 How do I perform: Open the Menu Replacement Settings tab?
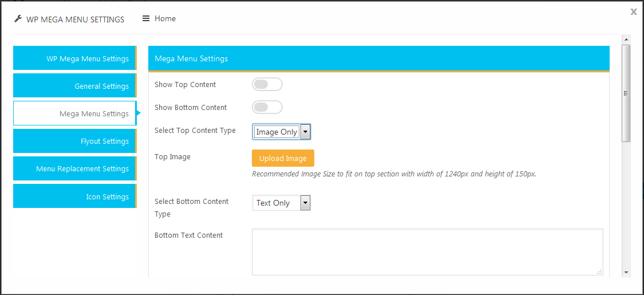point(75,168)
